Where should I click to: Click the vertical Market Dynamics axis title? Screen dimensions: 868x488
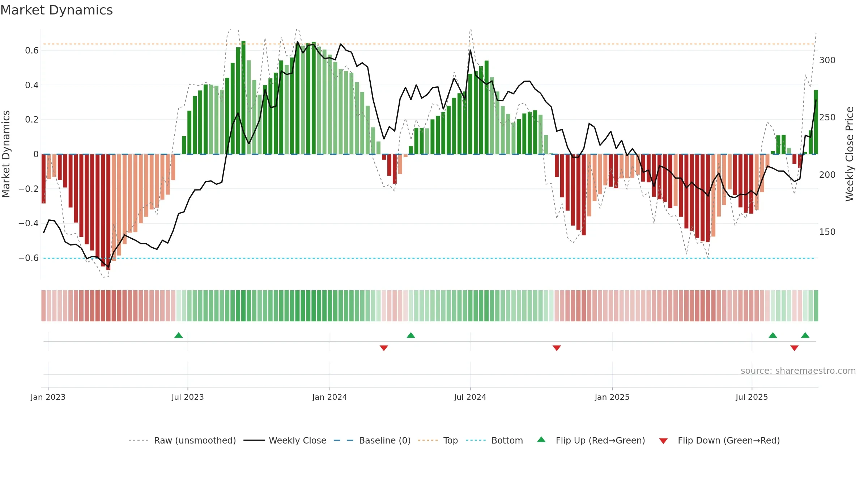point(6,154)
